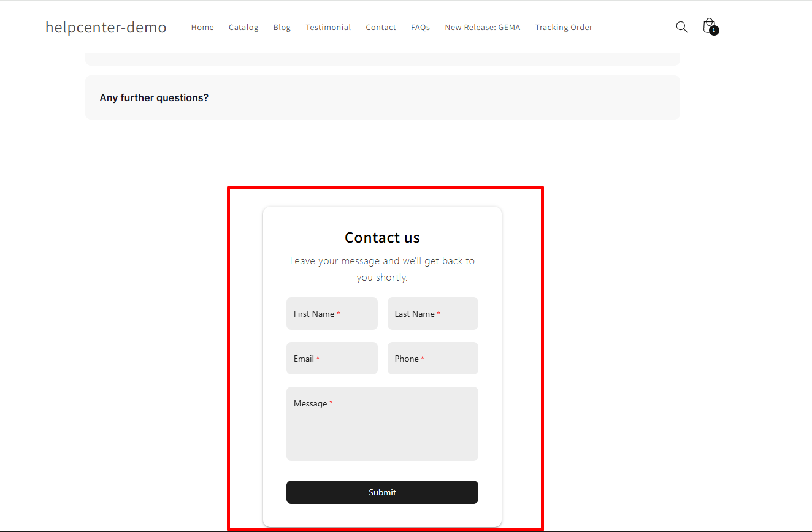Viewport: 812px width, 532px height.
Task: Select the Email input field
Action: coord(332,359)
